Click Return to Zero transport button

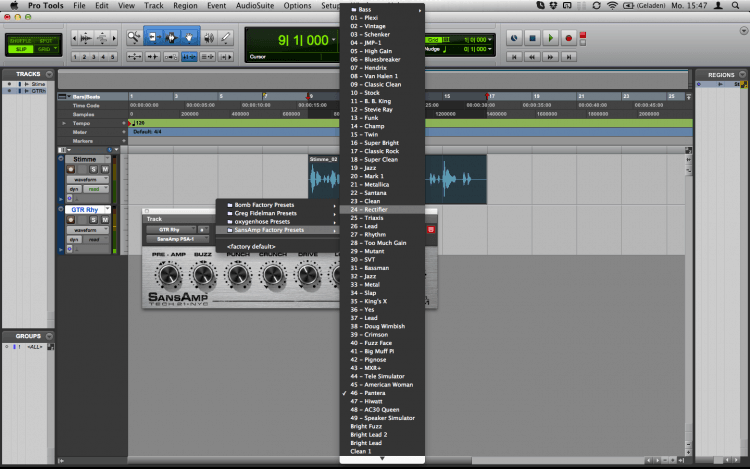point(514,57)
